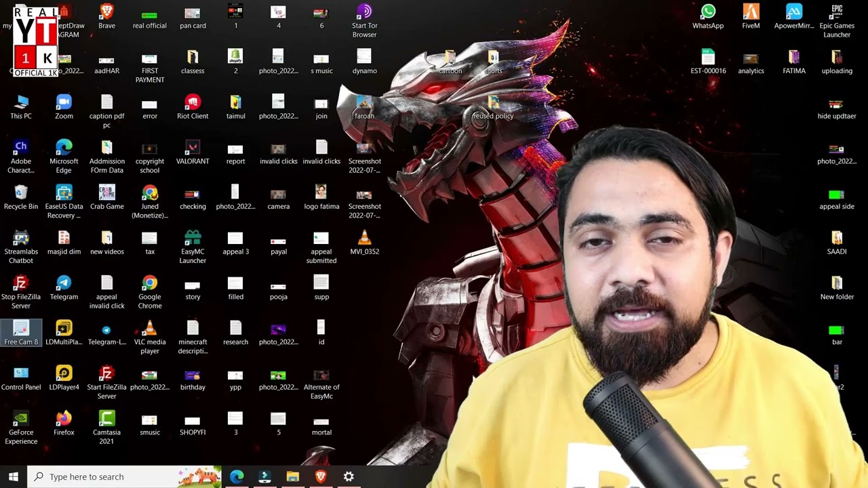Select the FATIMA archive icon
Image resolution: width=868 pixels, height=488 pixels.
[x=794, y=62]
